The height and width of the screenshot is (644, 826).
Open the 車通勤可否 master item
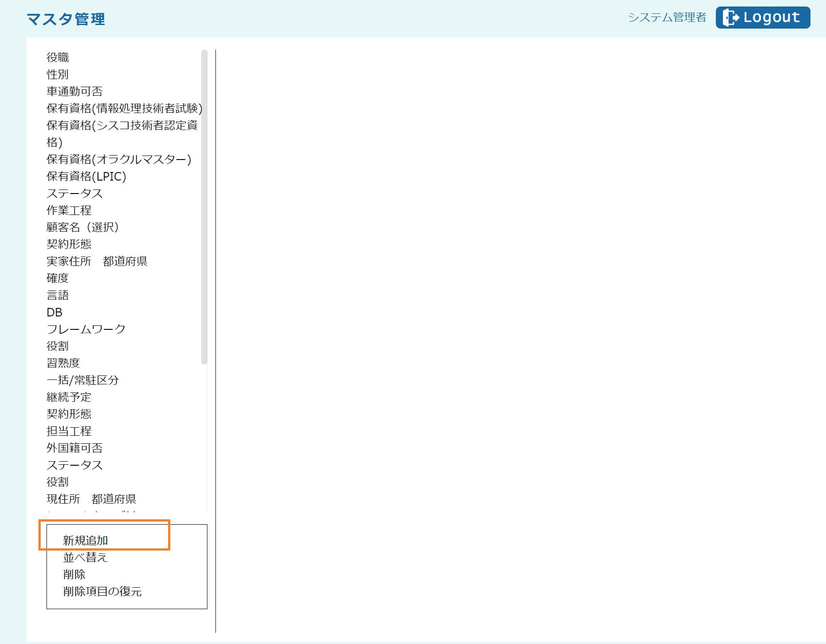coord(75,91)
